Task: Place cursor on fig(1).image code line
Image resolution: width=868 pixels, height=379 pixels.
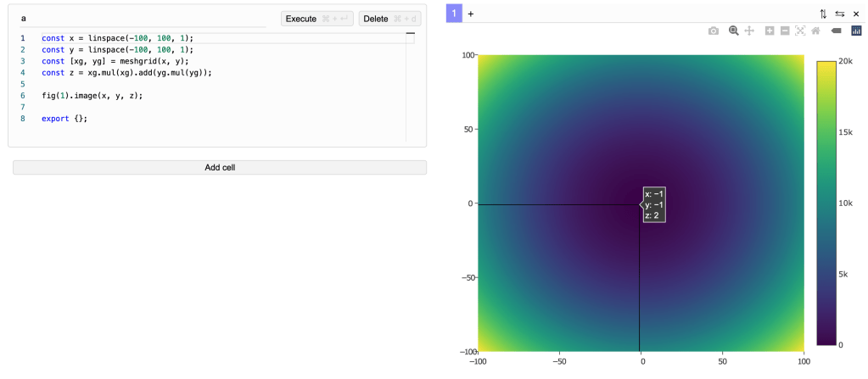Action: click(92, 96)
